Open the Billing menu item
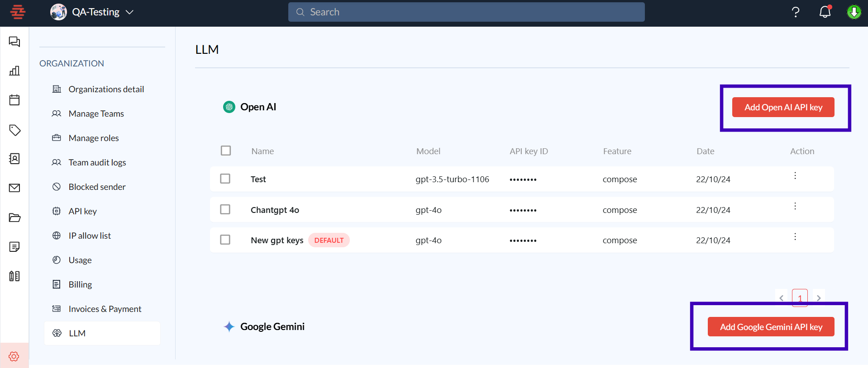This screenshot has width=868, height=368. [x=80, y=284]
